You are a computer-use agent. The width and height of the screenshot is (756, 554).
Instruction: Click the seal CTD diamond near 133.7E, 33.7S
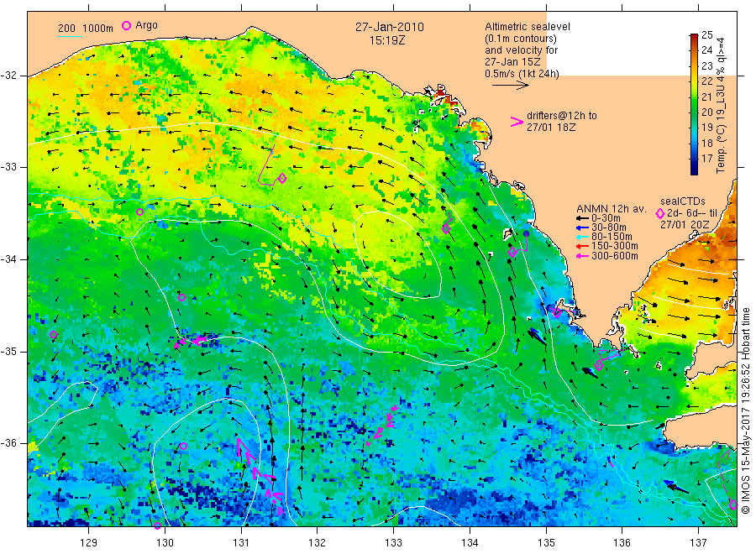coord(446,228)
